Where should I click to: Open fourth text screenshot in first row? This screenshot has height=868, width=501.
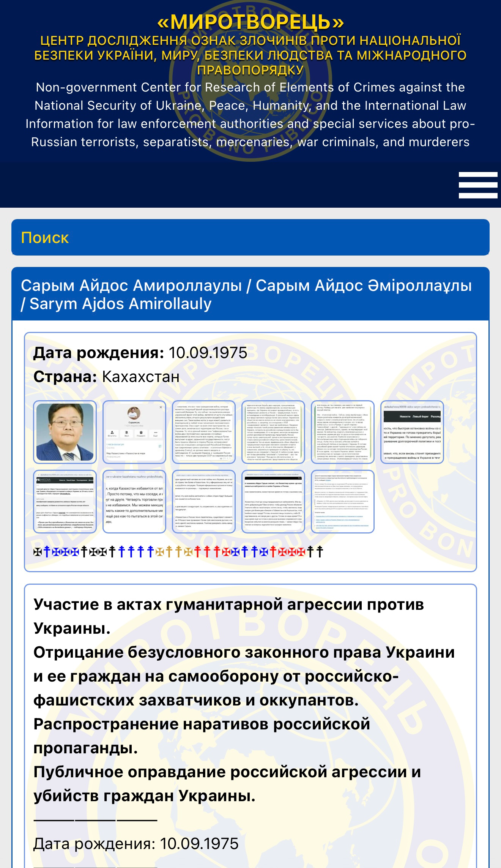[273, 432]
